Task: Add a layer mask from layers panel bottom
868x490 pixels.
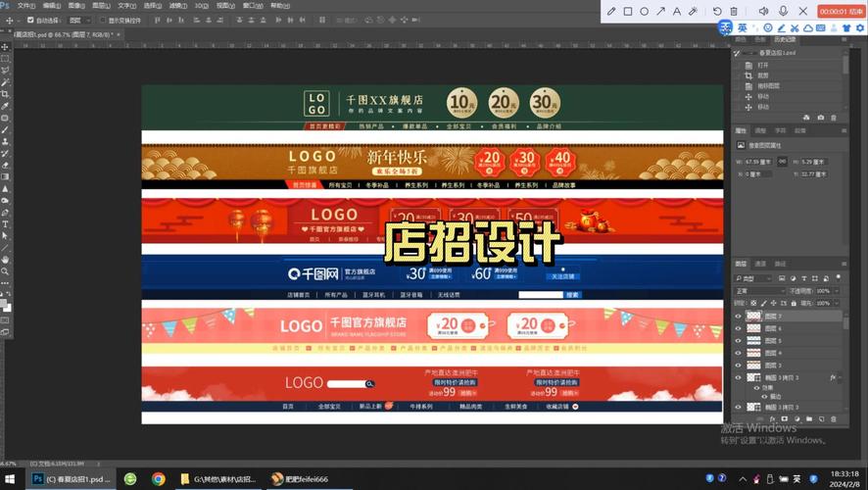Action: [785, 419]
